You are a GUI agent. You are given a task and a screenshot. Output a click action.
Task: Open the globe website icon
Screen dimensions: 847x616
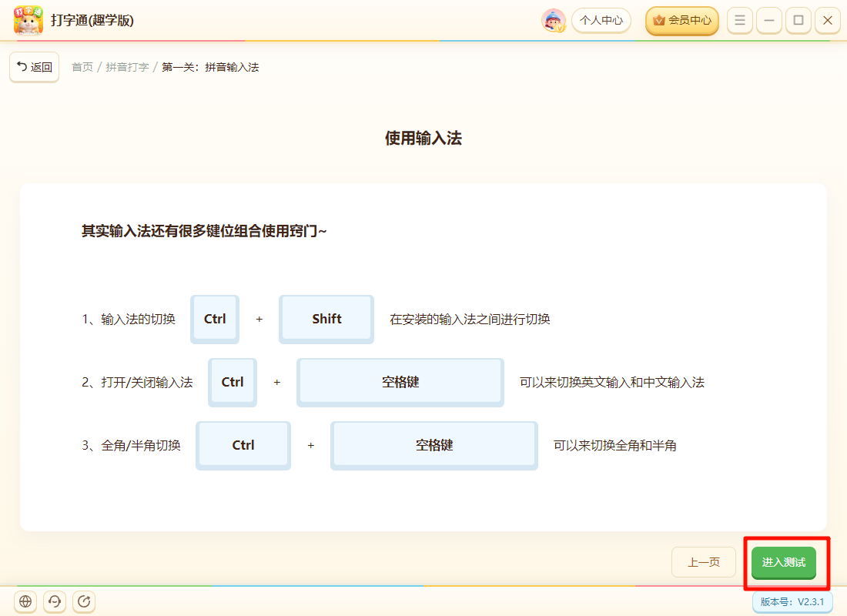tap(25, 601)
